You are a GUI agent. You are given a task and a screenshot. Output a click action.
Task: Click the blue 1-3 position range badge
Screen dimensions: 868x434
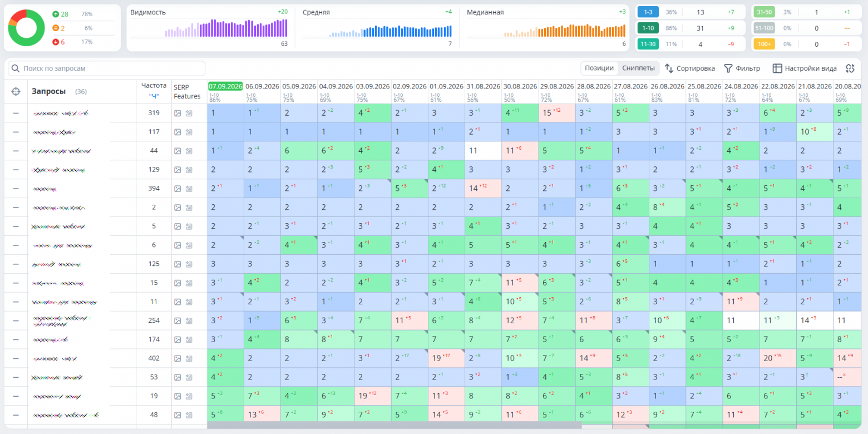coord(649,12)
